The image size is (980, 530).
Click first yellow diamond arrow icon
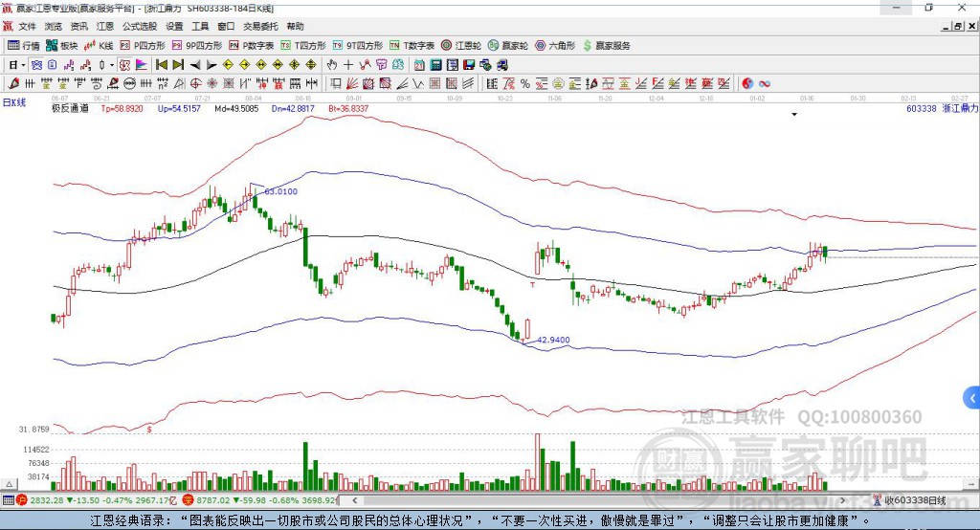228,65
